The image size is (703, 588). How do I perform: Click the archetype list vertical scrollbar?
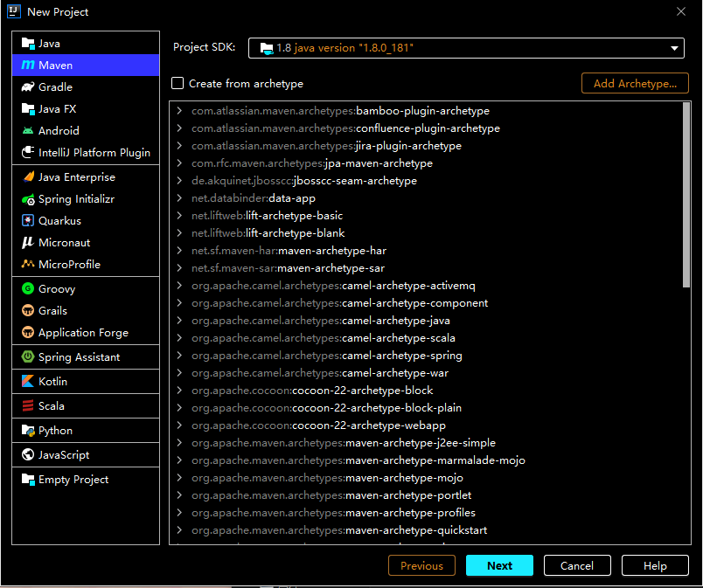(686, 195)
